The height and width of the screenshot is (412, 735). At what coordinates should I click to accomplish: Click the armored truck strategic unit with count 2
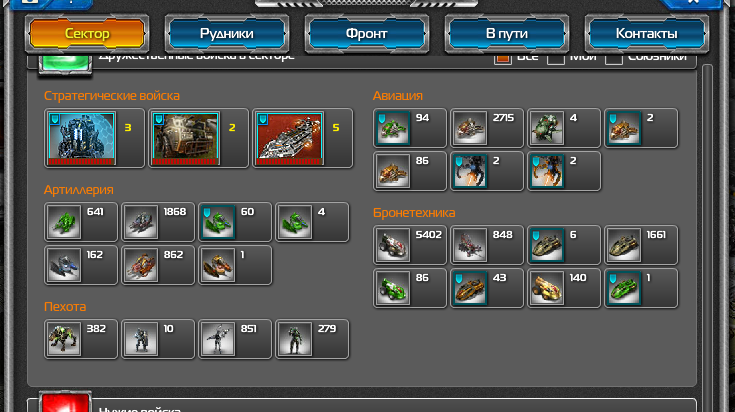click(x=198, y=138)
